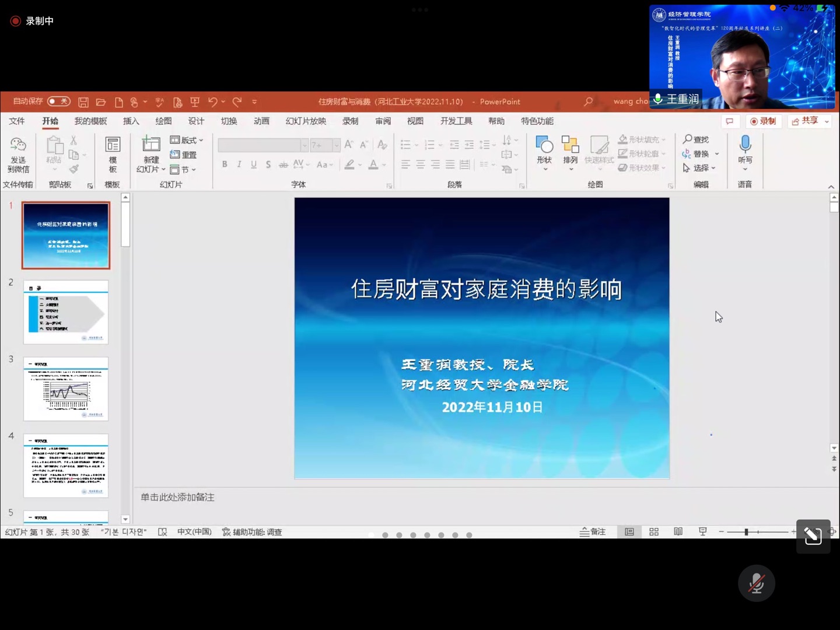Viewport: 840px width, 630px height.
Task: Click the Save icon in quick access toolbar
Action: 83,101
